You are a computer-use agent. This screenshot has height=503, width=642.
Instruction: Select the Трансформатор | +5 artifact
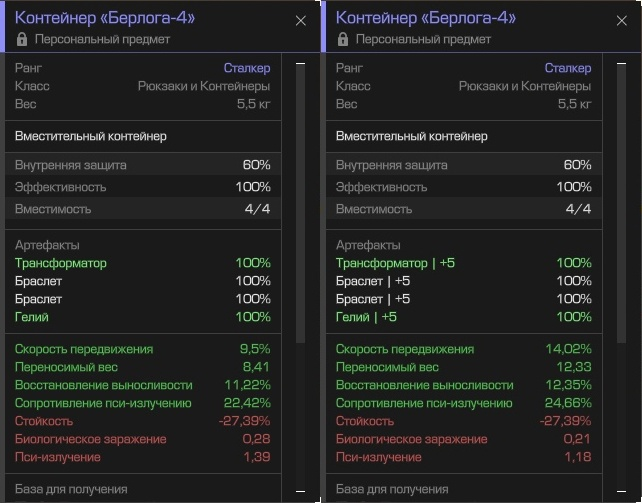(395, 263)
